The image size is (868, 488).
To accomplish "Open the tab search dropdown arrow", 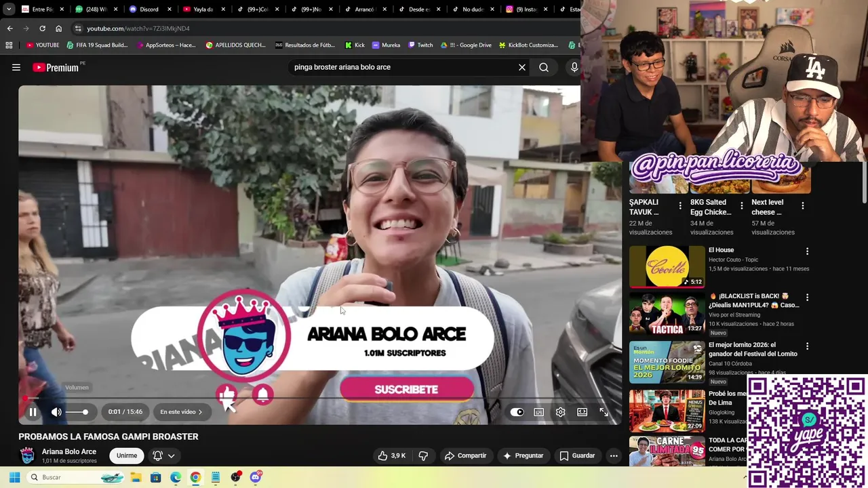I will click(8, 9).
